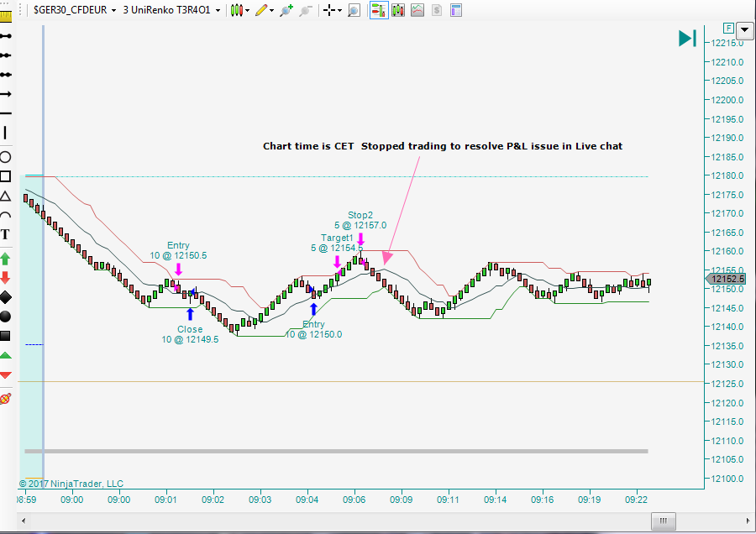Select the Triangle outline drawing tool
756x534 pixels.
click(x=5, y=196)
